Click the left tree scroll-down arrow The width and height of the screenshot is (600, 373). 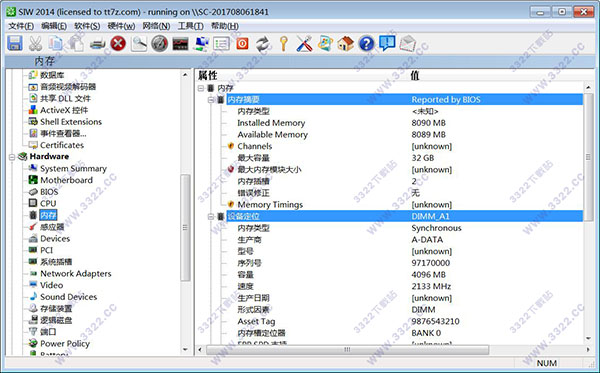tap(185, 349)
